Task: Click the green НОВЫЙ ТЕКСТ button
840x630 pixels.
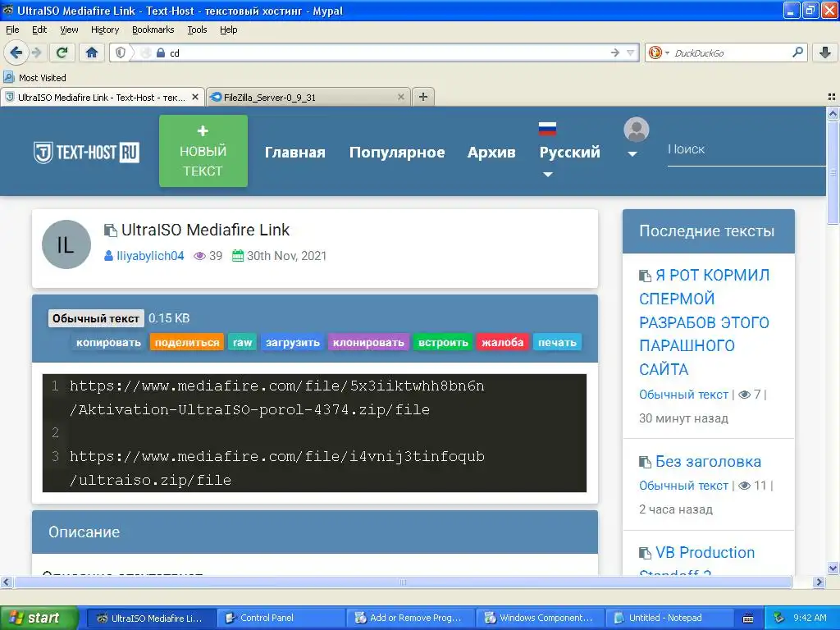Action: tap(203, 151)
